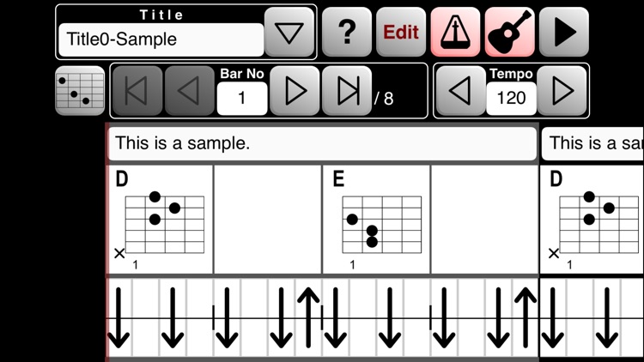
Task: Select the E chord diagram
Action: pyautogui.click(x=376, y=220)
